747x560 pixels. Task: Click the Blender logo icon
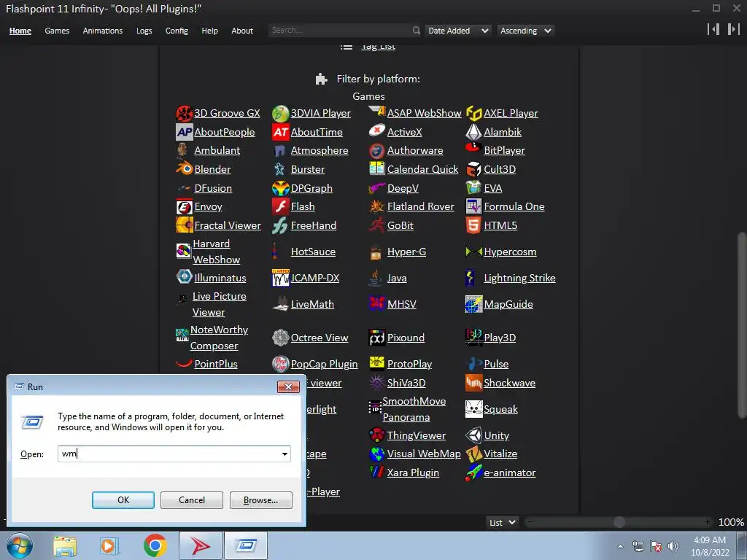point(185,169)
